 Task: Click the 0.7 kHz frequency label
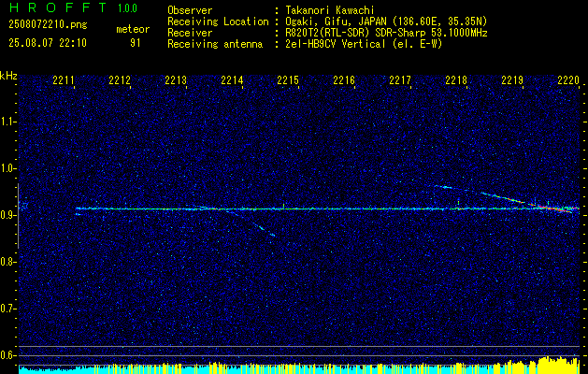pos(7,309)
